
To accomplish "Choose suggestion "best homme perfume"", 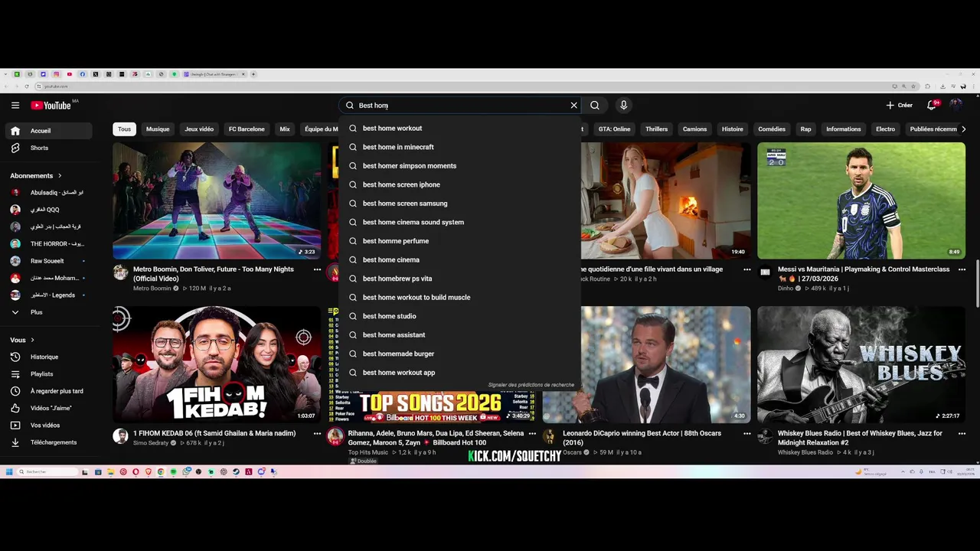I will (460, 241).
